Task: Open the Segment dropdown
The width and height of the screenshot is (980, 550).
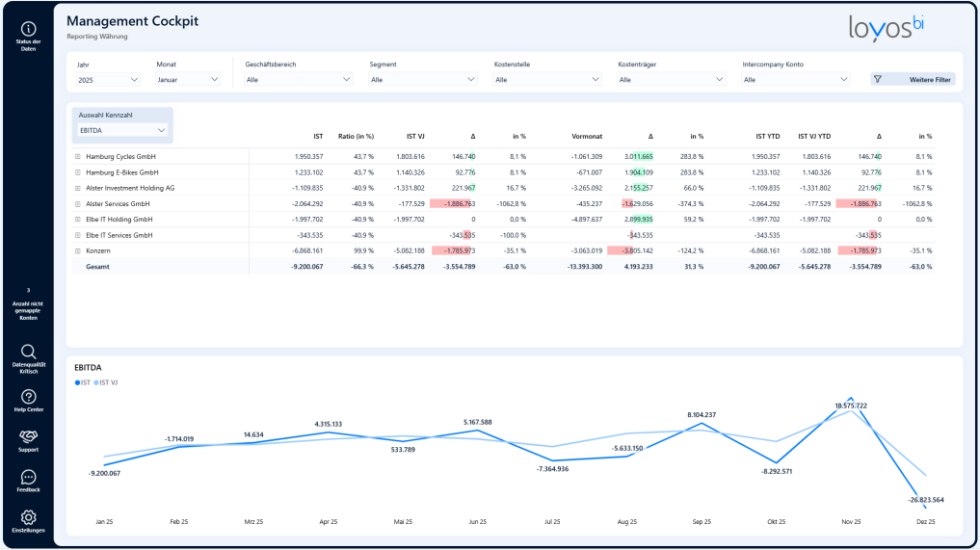Action: click(x=422, y=79)
